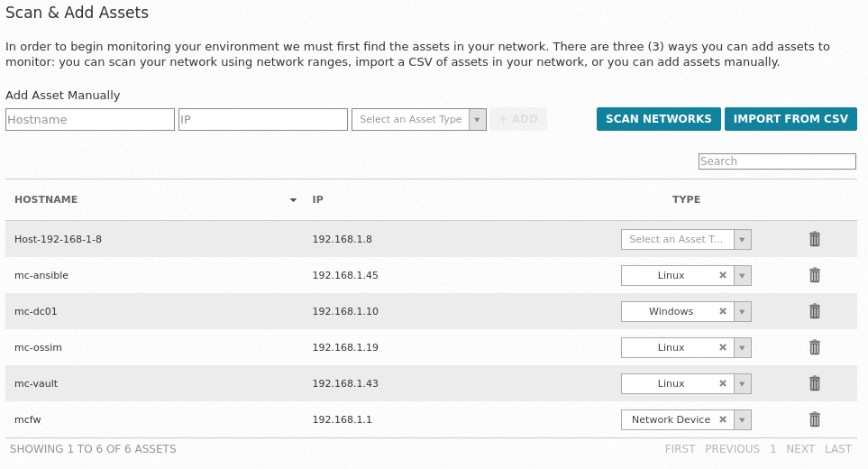Click the Scan Networks button
Screen dimensions: 868x469
point(658,119)
